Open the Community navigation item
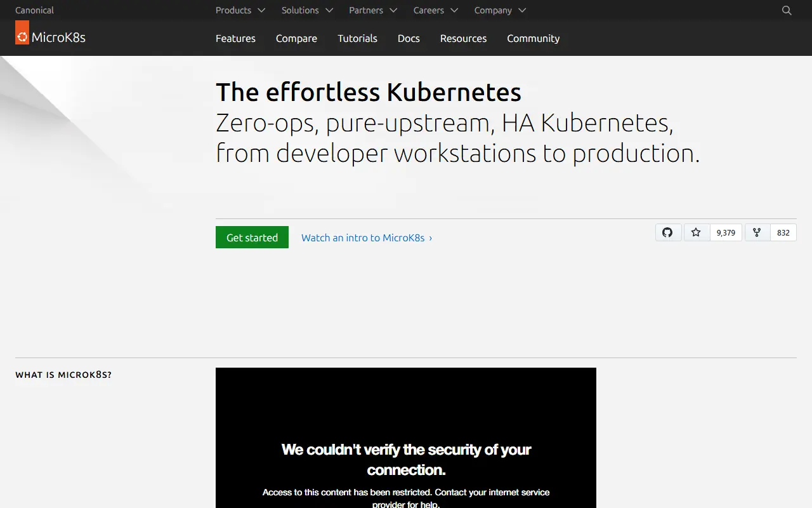This screenshot has width=812, height=508. pyautogui.click(x=533, y=38)
